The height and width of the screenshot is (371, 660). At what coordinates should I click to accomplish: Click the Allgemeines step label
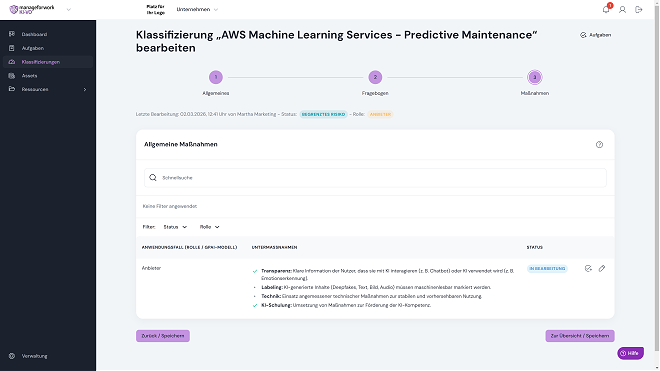216,93
